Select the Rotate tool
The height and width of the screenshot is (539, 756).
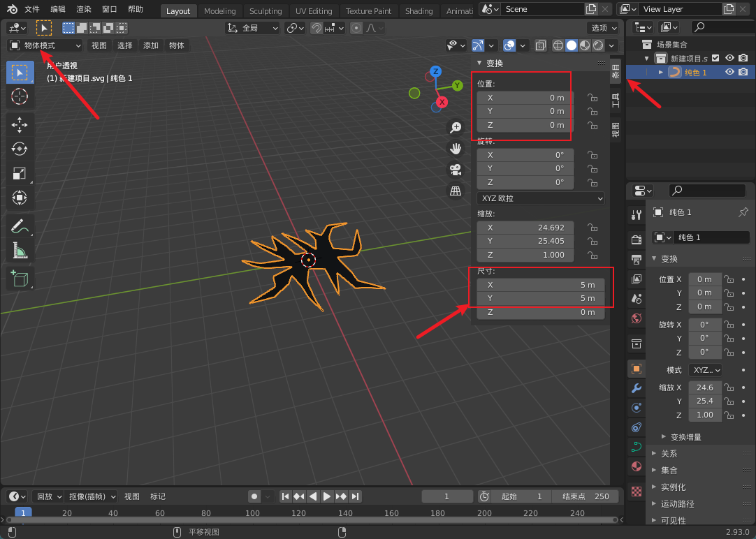pyautogui.click(x=20, y=149)
